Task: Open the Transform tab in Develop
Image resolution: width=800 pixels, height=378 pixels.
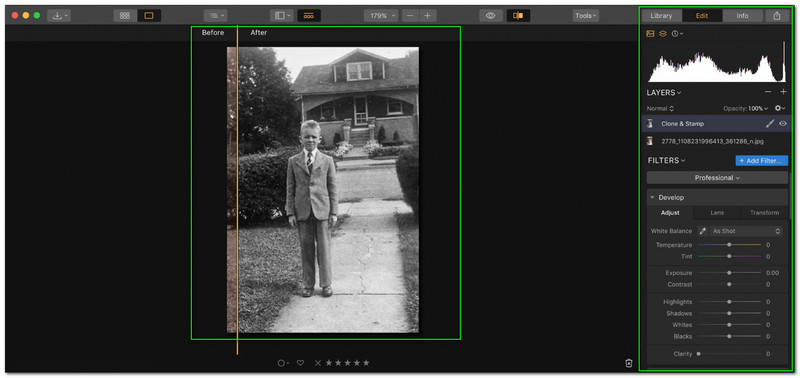Action: 764,213
